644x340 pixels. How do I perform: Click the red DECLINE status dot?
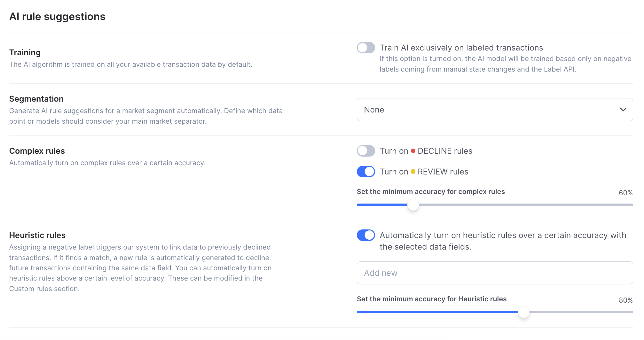point(413,151)
